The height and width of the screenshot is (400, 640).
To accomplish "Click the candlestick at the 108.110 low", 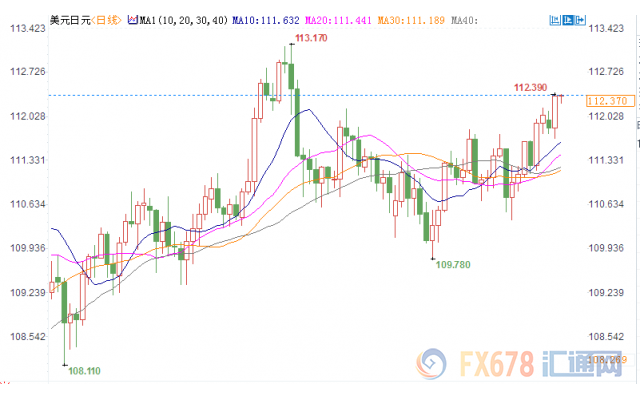I will pyautogui.click(x=64, y=302).
